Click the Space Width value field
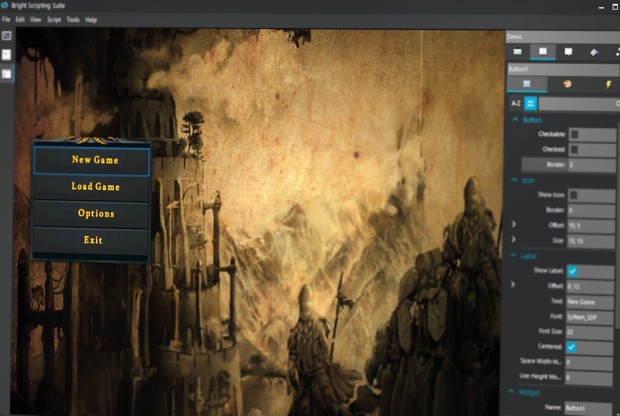Screen dimensions: 620x416 (x=588, y=362)
